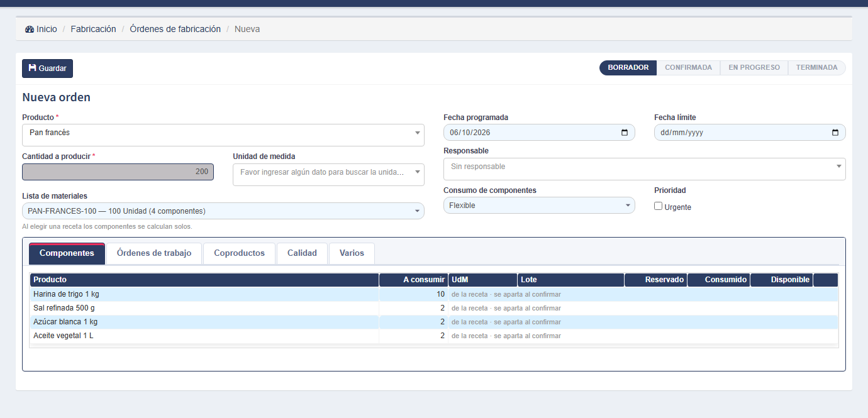Open the Varios tab
Viewport: 868px width, 418px height.
(x=352, y=253)
